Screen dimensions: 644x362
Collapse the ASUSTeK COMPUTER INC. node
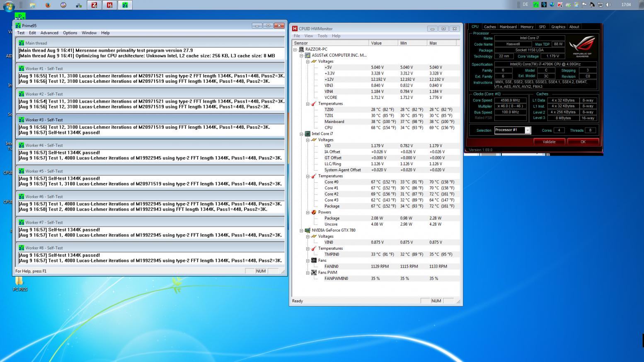301,56
